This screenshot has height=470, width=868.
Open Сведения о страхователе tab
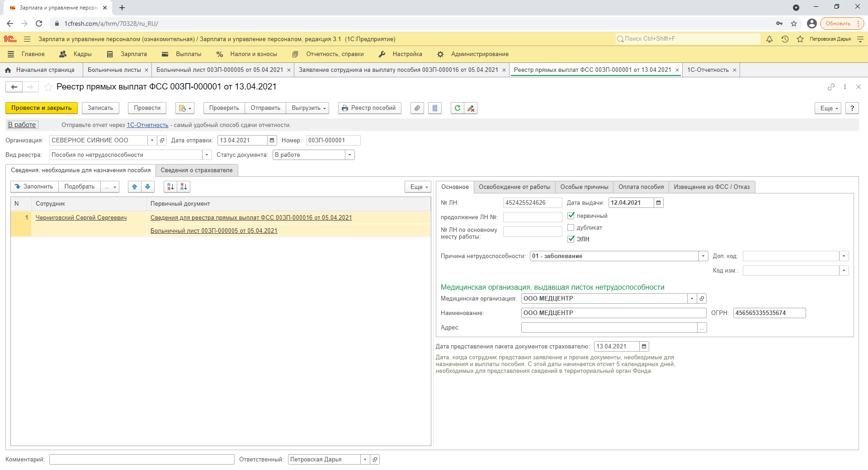tap(196, 170)
